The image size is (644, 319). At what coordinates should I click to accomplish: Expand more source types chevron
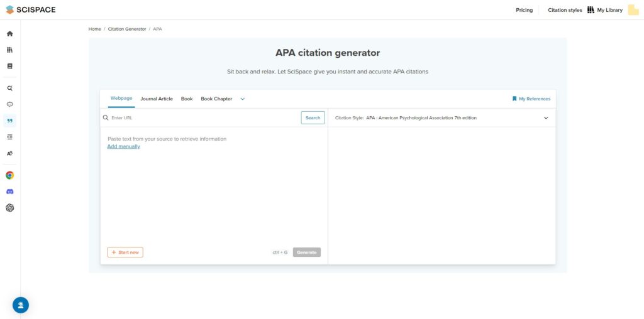[x=242, y=99]
